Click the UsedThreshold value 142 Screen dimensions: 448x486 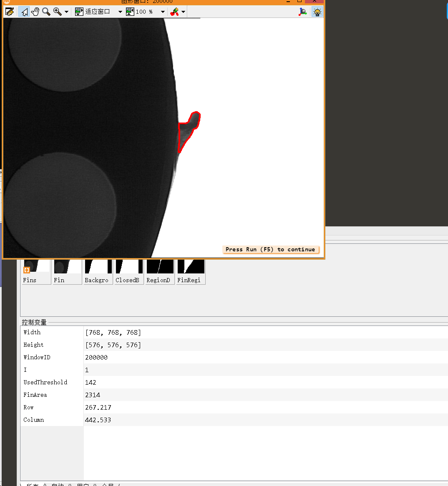pos(91,383)
